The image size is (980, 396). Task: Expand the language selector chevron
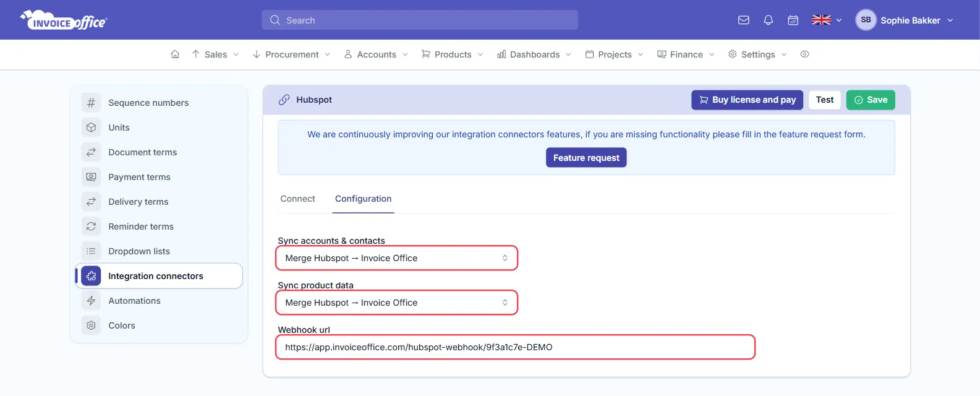[839, 20]
